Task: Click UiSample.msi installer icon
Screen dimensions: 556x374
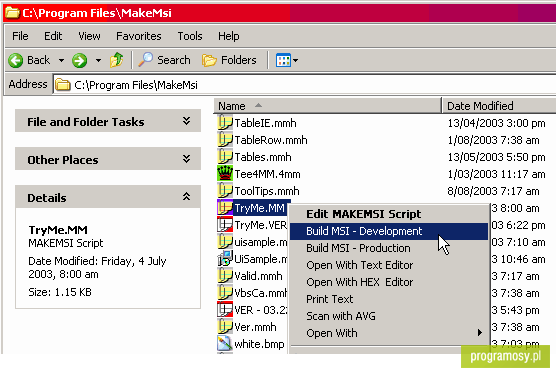Action: coord(224,259)
